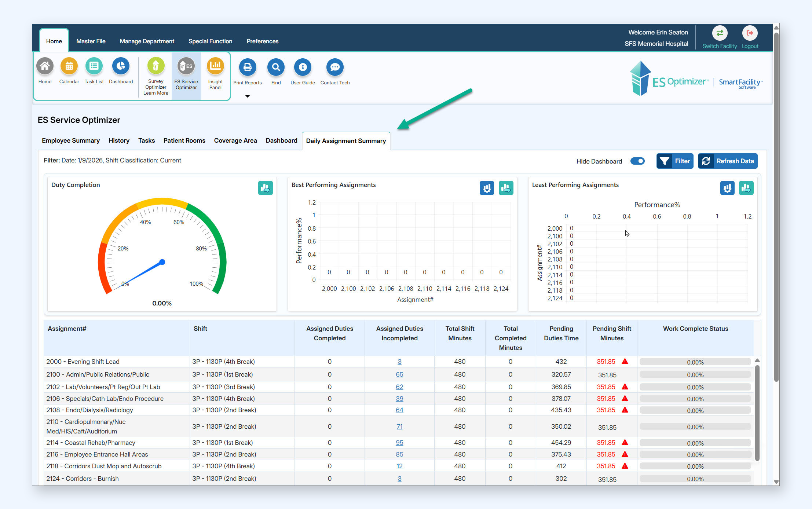The image size is (812, 509).
Task: Export the Duty Completion chart
Action: point(265,188)
